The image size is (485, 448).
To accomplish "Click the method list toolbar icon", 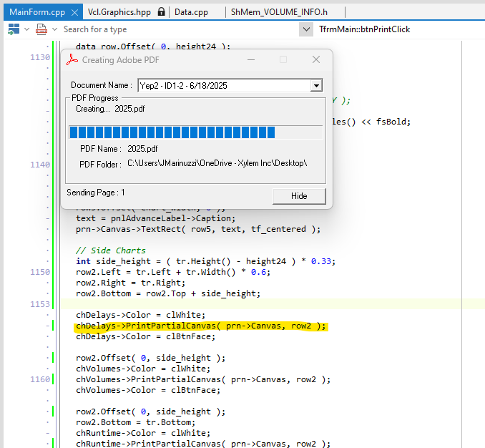I will point(41,29).
